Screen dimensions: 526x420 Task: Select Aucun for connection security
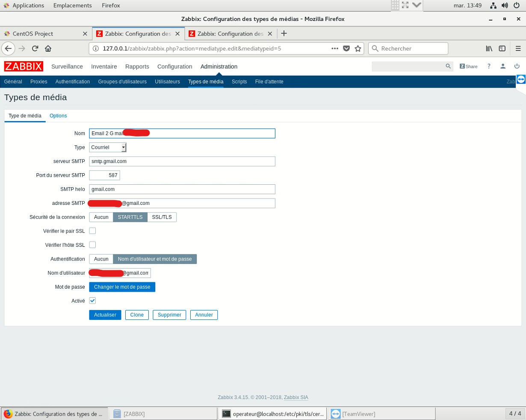point(101,217)
